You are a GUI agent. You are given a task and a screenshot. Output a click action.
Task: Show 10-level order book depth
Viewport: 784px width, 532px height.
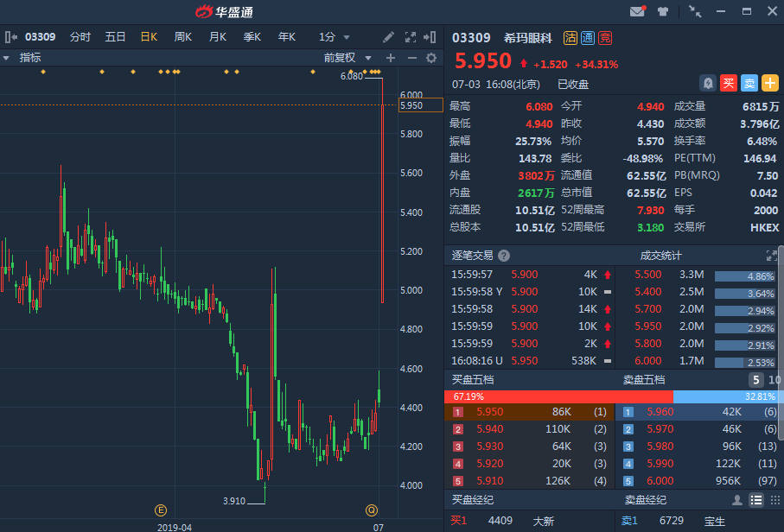pyautogui.click(x=775, y=380)
